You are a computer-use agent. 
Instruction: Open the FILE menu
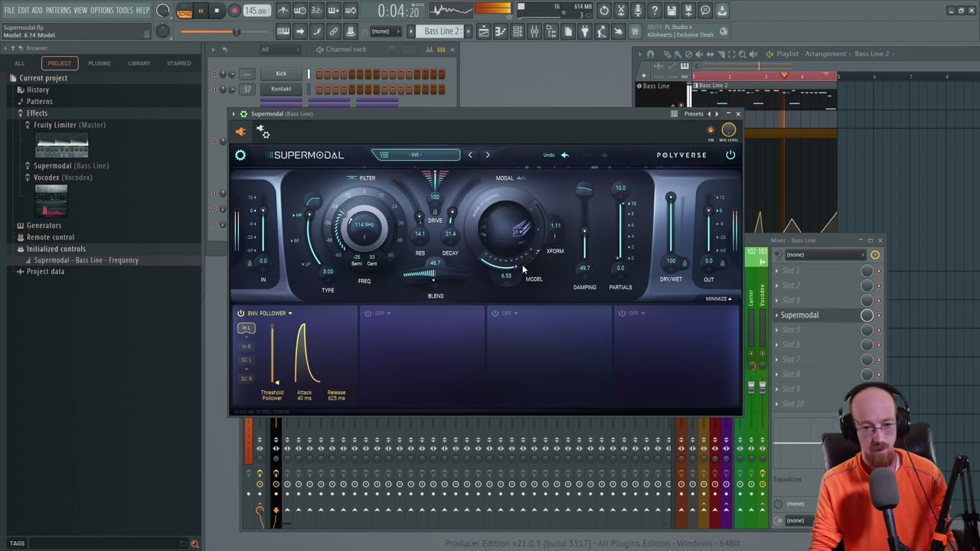9,10
